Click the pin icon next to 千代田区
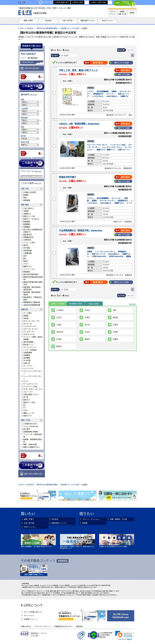The height and width of the screenshot is (644, 155). coord(53,310)
